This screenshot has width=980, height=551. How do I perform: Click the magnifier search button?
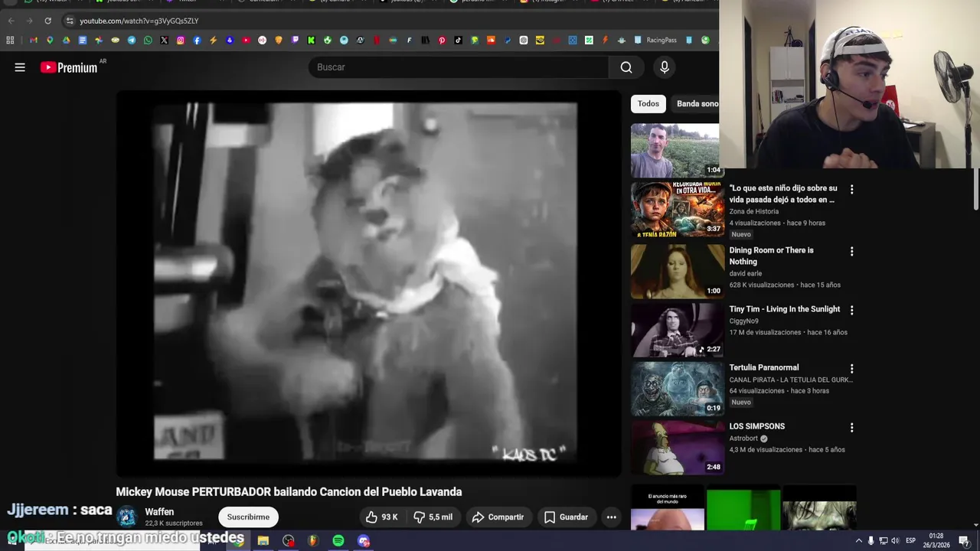pos(626,67)
